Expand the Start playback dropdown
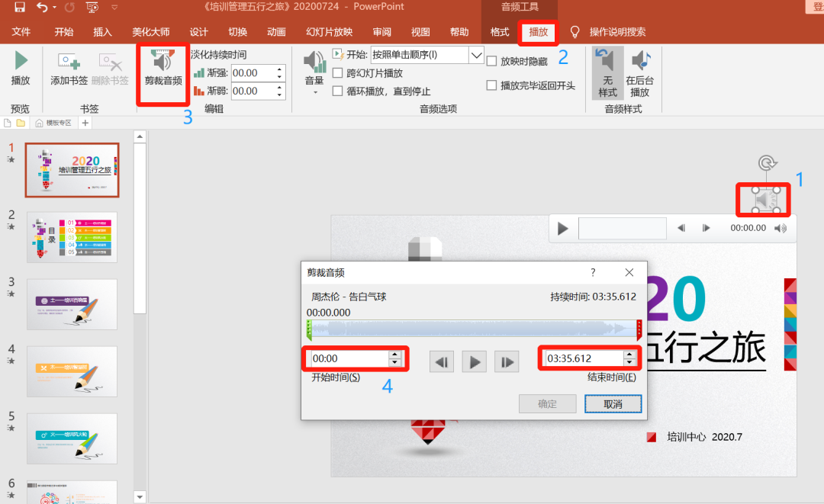 pos(476,55)
